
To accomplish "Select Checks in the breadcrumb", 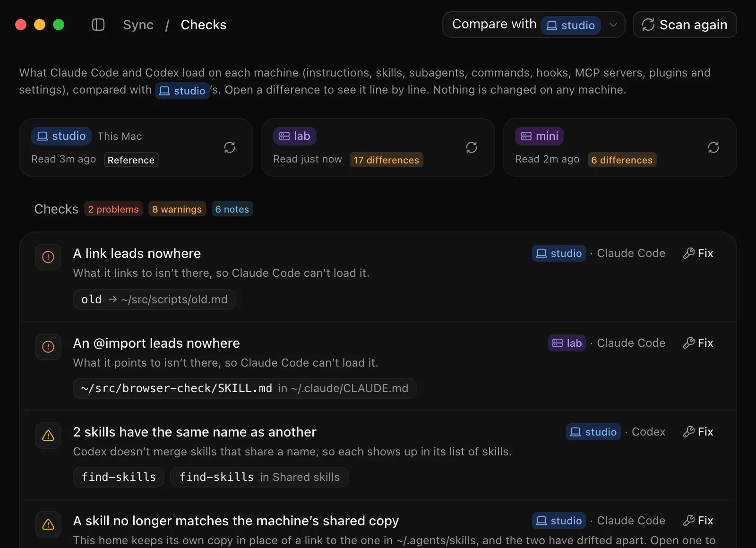I will 204,25.
